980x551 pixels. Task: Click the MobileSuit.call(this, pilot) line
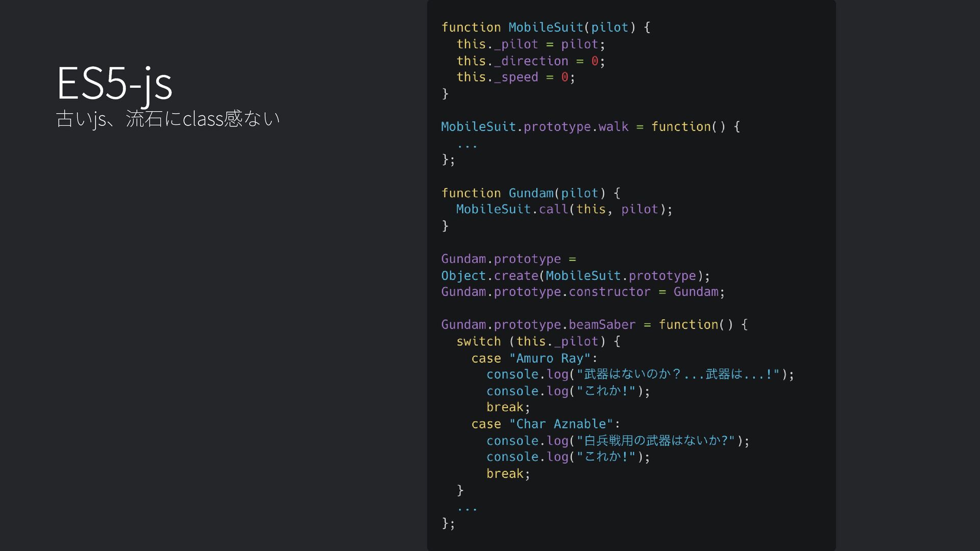[x=563, y=209]
